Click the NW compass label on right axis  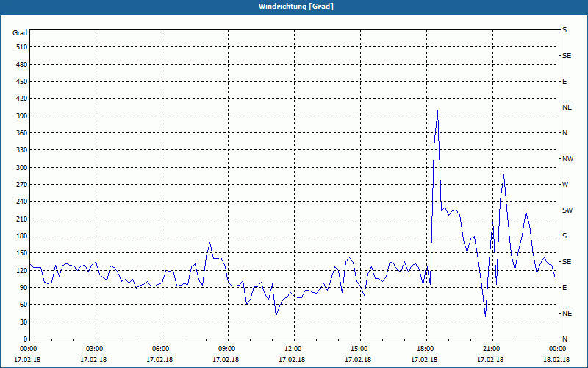coord(567,159)
